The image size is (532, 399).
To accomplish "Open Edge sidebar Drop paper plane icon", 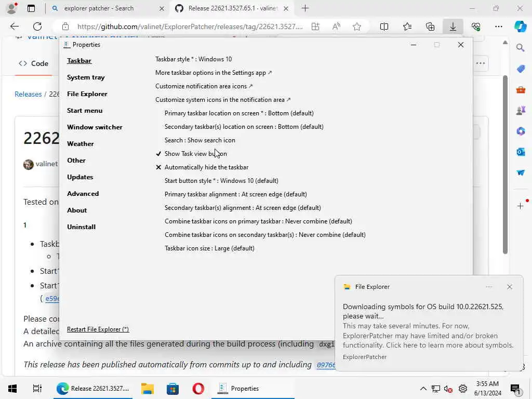I will [521, 172].
